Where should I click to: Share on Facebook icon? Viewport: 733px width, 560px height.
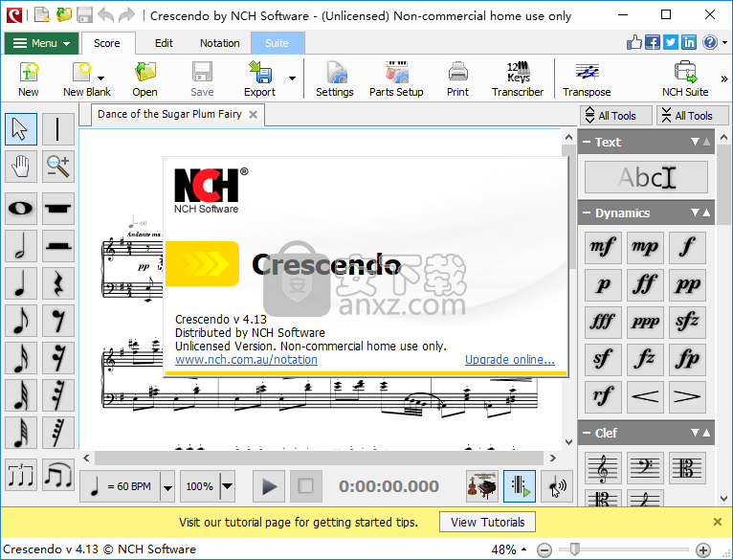653,42
